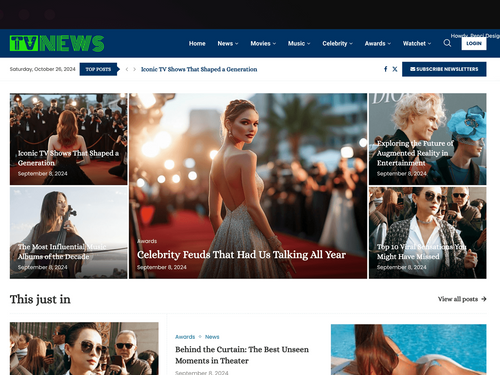Open the poolside image thumbnail
This screenshot has height=375, width=500.
coord(409,349)
